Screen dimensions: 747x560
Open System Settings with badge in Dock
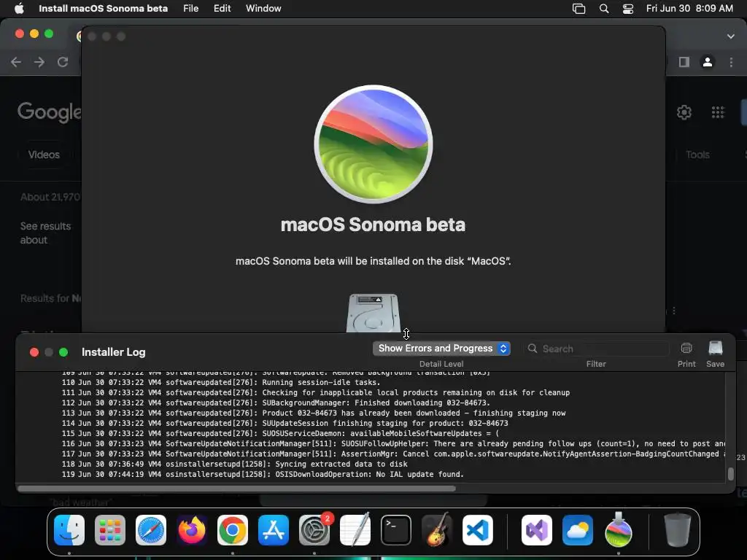(x=314, y=530)
